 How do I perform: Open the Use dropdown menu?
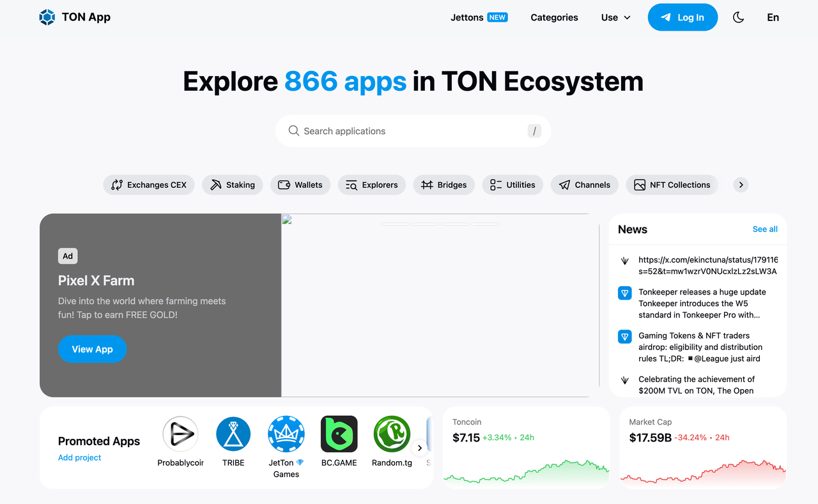(x=615, y=17)
